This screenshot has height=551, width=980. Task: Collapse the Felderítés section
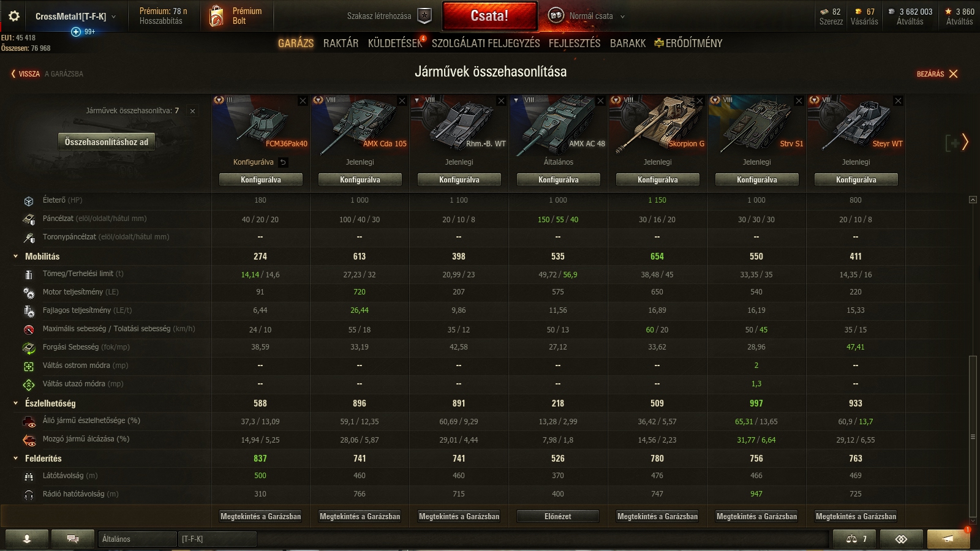coord(16,459)
